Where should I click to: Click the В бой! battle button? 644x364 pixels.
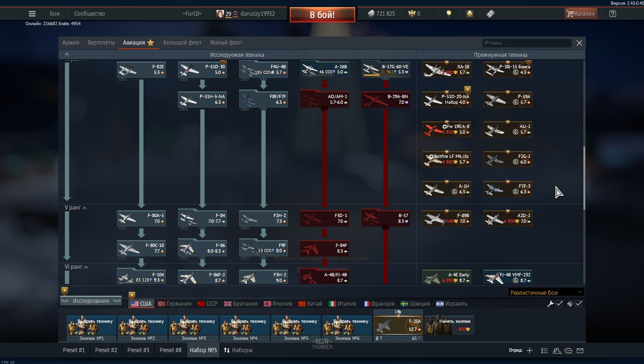[x=322, y=15]
